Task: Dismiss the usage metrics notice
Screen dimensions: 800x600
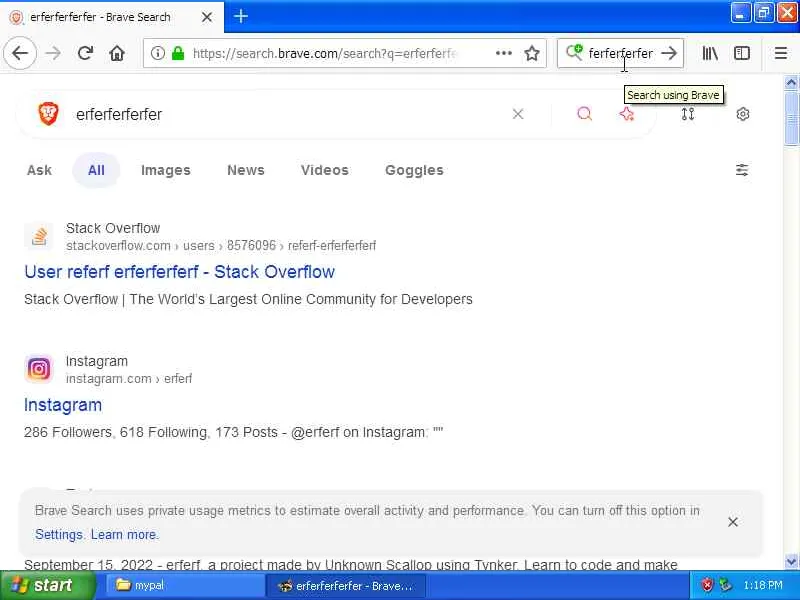Action: coord(733,522)
